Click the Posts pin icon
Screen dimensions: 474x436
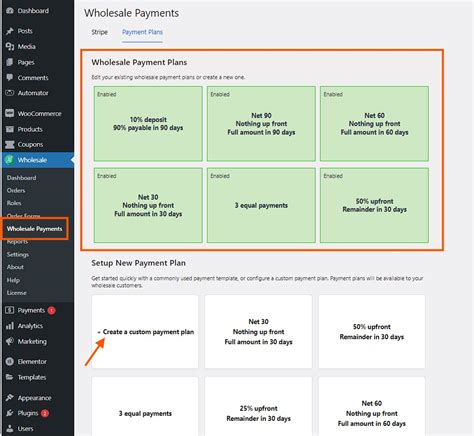pyautogui.click(x=10, y=31)
